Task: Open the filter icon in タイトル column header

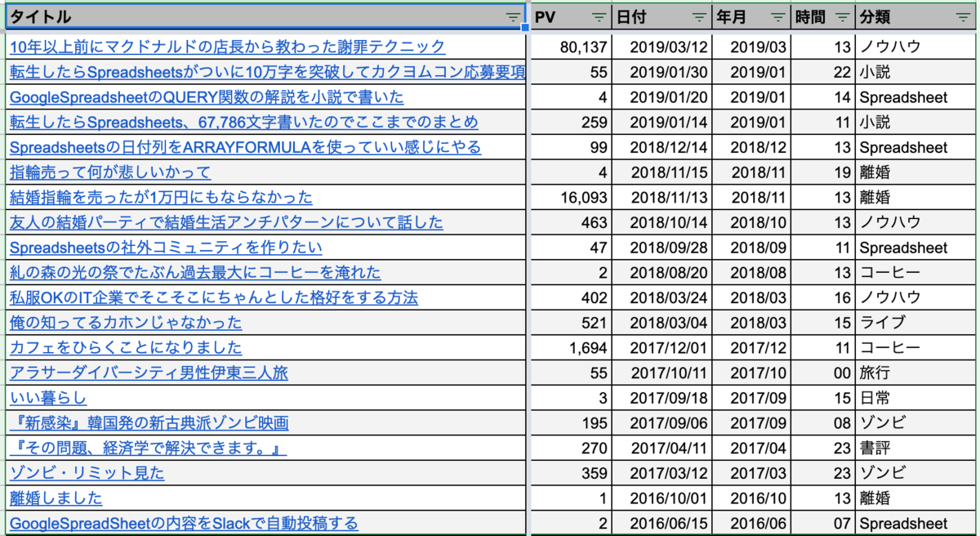Action: [512, 17]
